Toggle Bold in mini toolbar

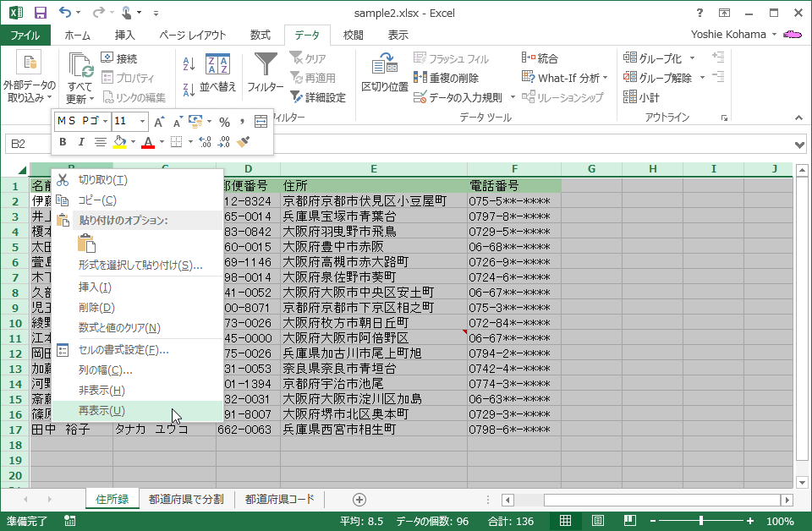63,142
